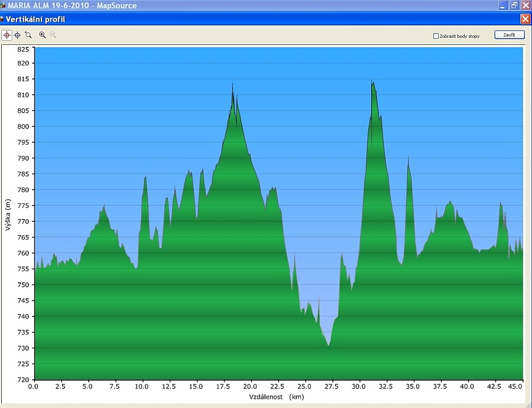Select the red crosshair pointer tool
The image size is (532, 408).
7,35
